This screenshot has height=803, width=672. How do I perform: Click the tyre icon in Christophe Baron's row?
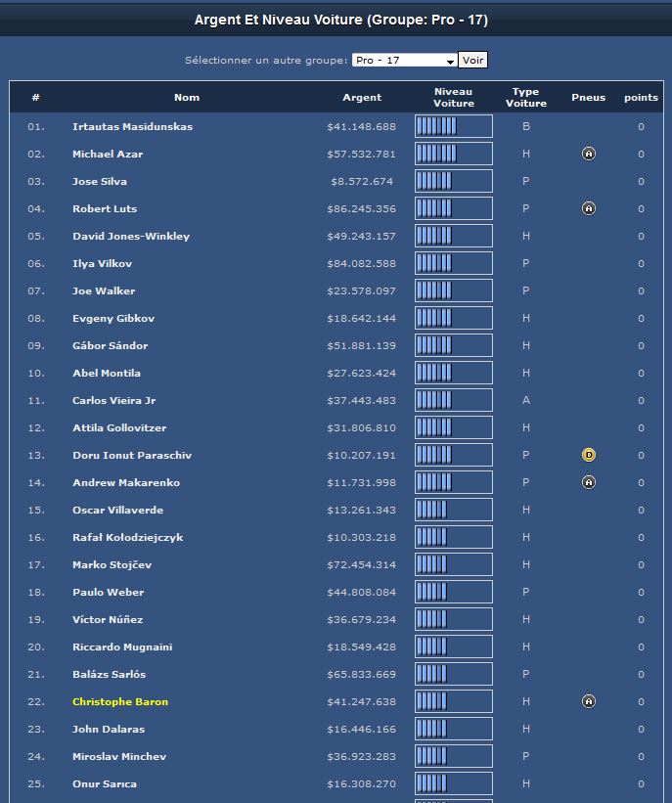(x=589, y=701)
